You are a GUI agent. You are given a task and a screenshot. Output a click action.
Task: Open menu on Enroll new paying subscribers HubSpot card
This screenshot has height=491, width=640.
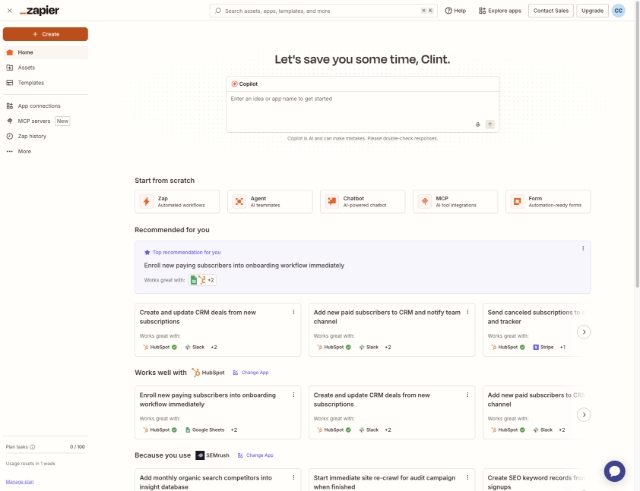(293, 395)
